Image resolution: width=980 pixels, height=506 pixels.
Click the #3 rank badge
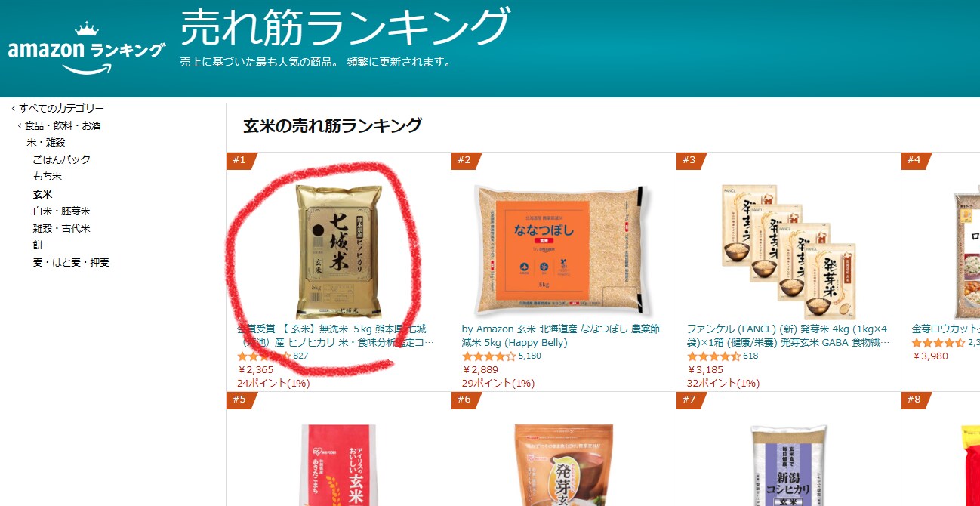tap(692, 160)
